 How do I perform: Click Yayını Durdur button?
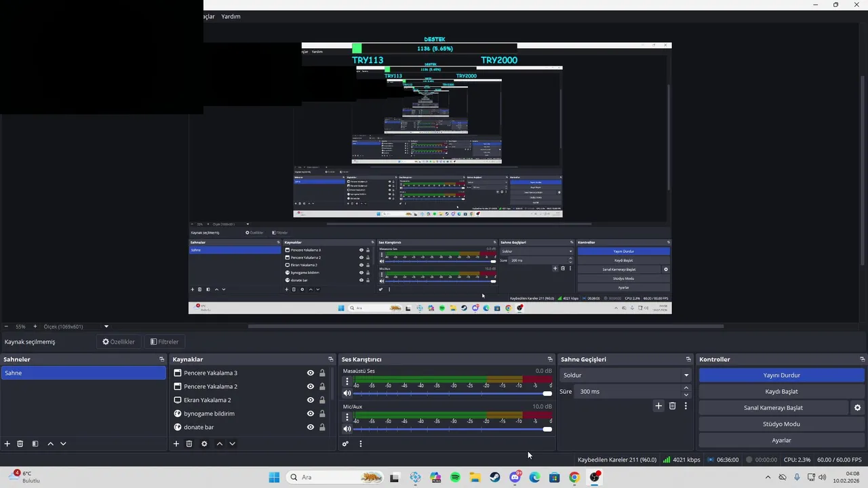click(782, 375)
